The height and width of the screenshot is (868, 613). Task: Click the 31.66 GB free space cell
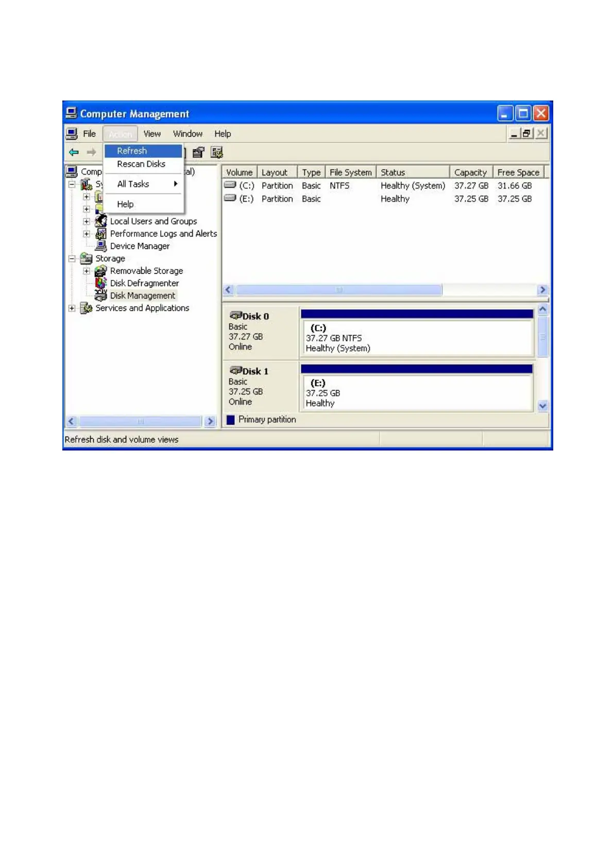pyautogui.click(x=515, y=186)
